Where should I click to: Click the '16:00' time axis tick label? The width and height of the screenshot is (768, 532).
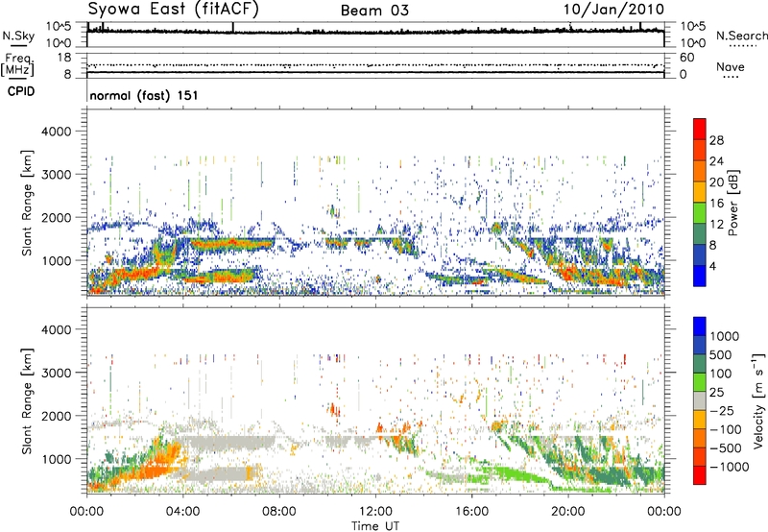point(471,512)
